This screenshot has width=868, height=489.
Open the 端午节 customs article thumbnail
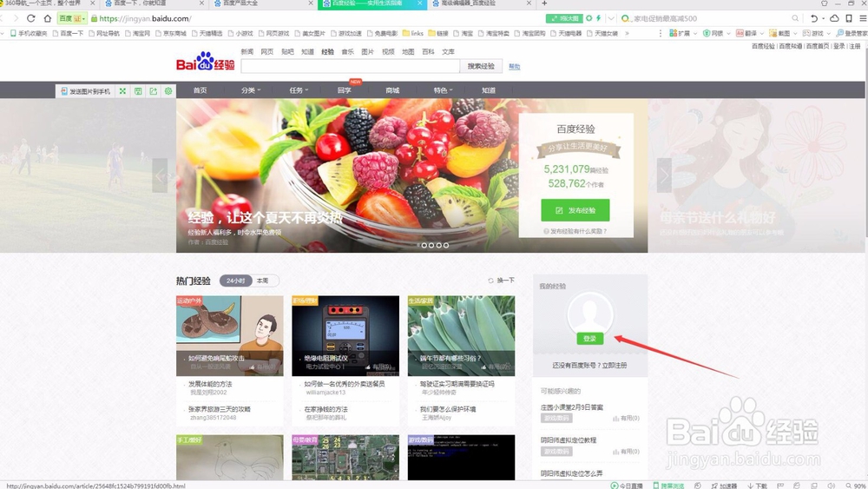[x=461, y=335]
